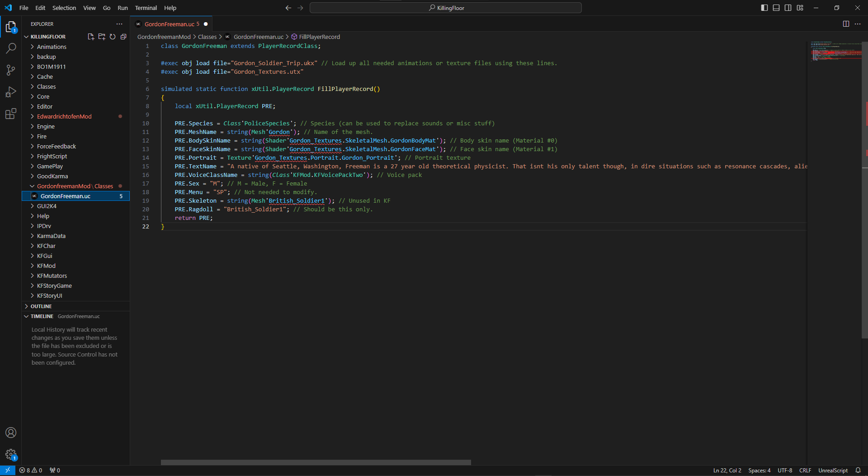The width and height of the screenshot is (868, 476).
Task: Switch to the GordonFreeman.uc editor tab
Action: coord(171,24)
